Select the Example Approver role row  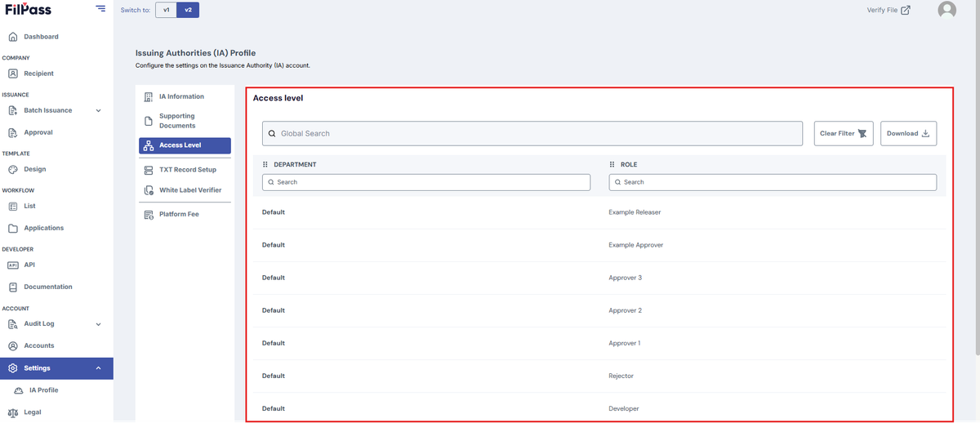point(599,245)
